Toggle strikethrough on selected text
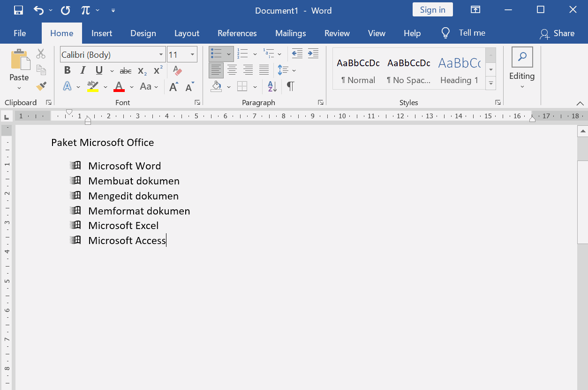Image resolution: width=588 pixels, height=390 pixels. pos(125,70)
